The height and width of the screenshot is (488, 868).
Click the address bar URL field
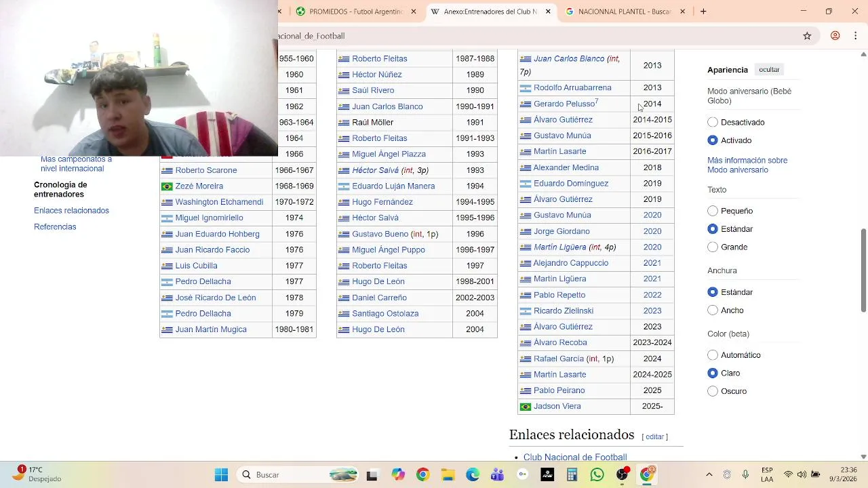click(536, 36)
